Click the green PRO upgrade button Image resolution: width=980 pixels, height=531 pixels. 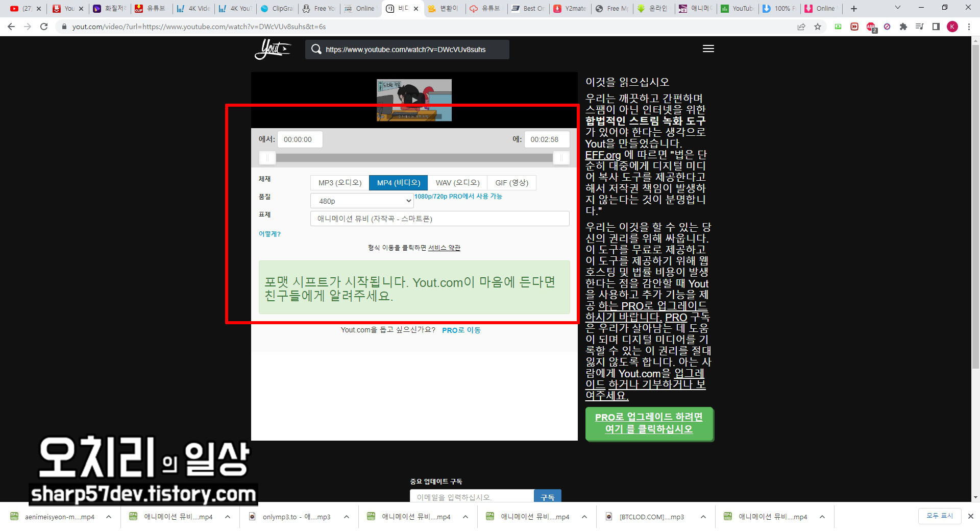[649, 423]
